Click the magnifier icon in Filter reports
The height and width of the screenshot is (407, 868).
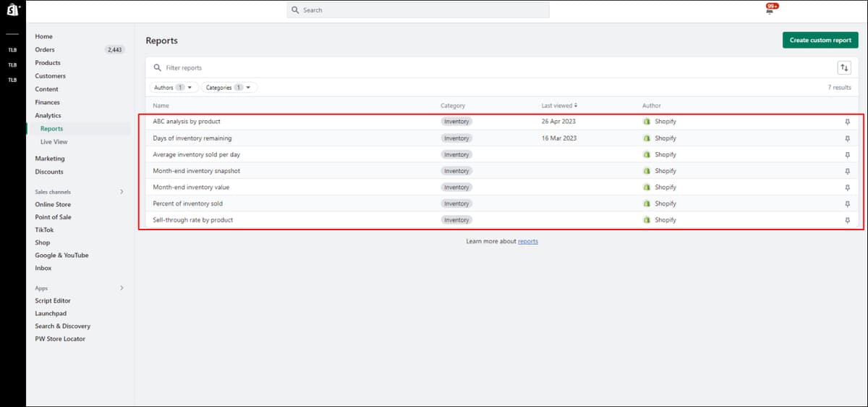pyautogui.click(x=157, y=68)
